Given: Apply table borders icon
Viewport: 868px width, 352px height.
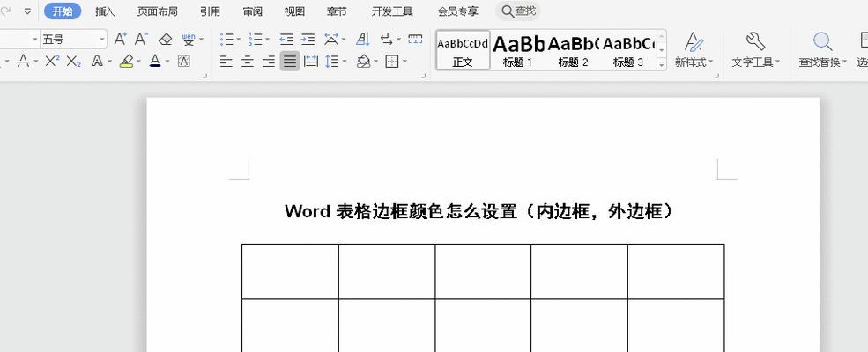Looking at the screenshot, I should coord(392,61).
